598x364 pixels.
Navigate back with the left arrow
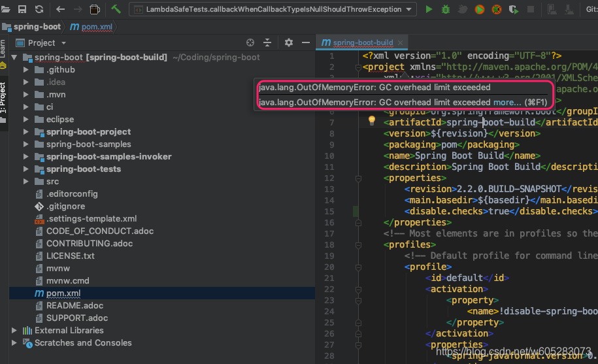tap(60, 9)
